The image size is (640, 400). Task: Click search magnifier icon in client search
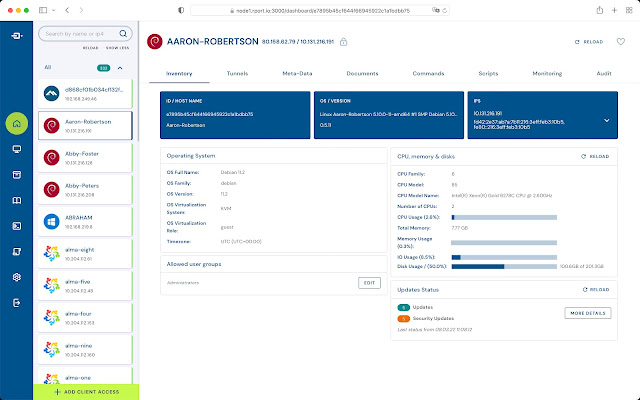pyautogui.click(x=123, y=33)
